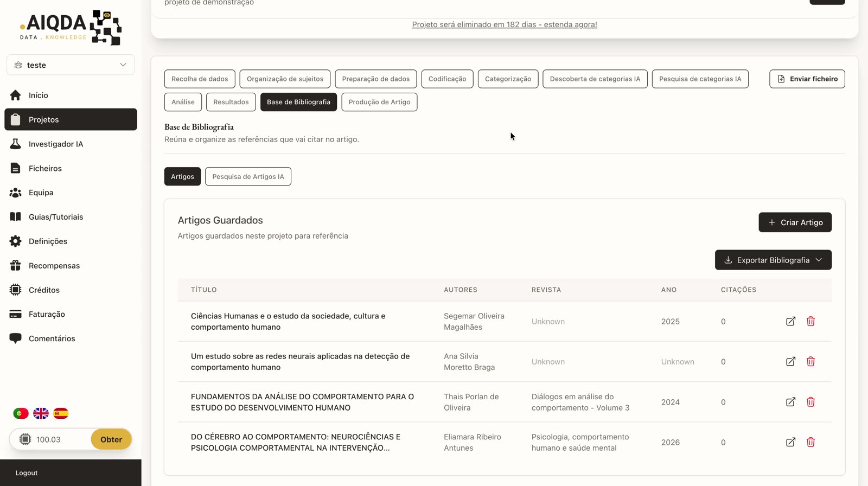The height and width of the screenshot is (486, 868).
Task: Open external link for DO CÉREBRO article
Action: coord(790,442)
